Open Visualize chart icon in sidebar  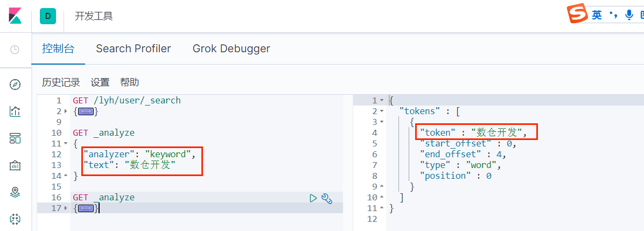(x=15, y=111)
